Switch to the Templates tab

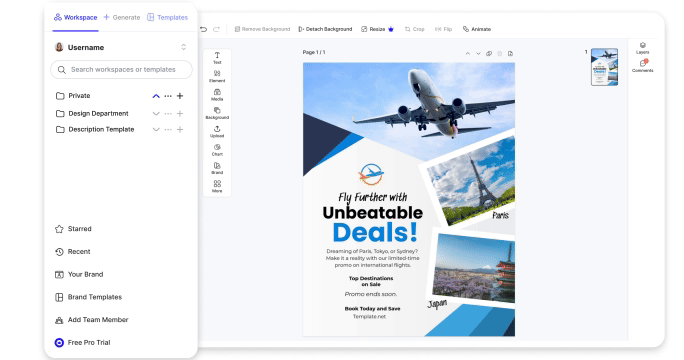(x=168, y=17)
